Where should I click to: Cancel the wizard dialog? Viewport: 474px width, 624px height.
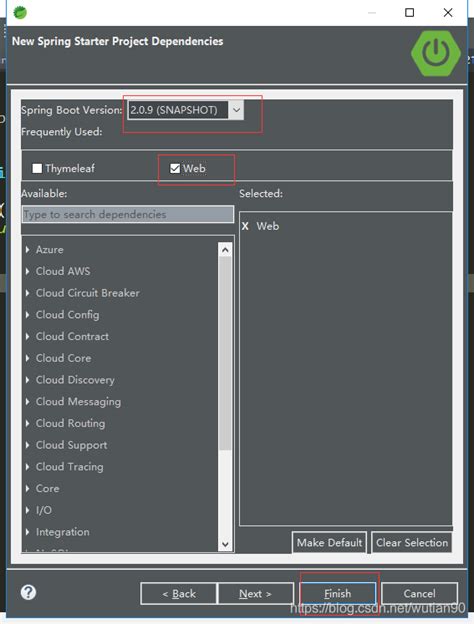(x=419, y=594)
